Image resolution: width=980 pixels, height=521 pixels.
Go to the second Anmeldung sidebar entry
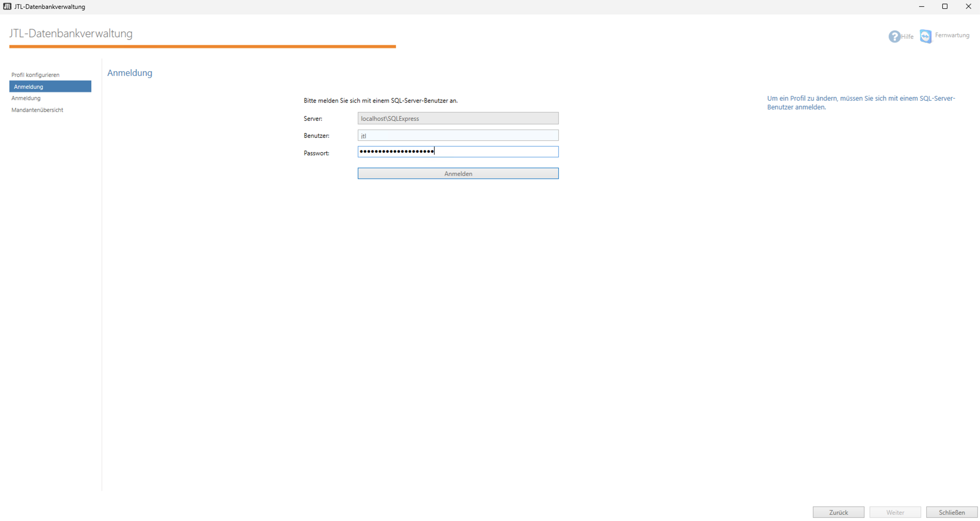(26, 98)
